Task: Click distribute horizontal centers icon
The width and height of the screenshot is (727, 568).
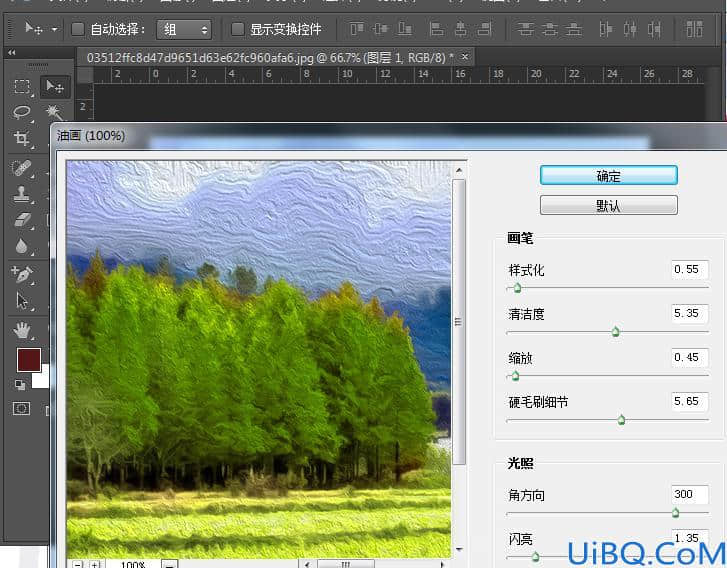Action: [630, 29]
